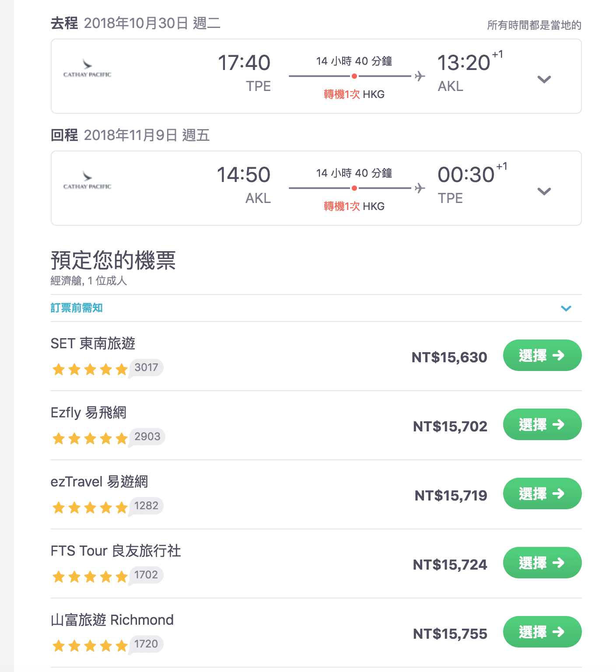Screen dimensions: 616x672
Task: Click airplane icon on return flight route
Action: coord(420,188)
